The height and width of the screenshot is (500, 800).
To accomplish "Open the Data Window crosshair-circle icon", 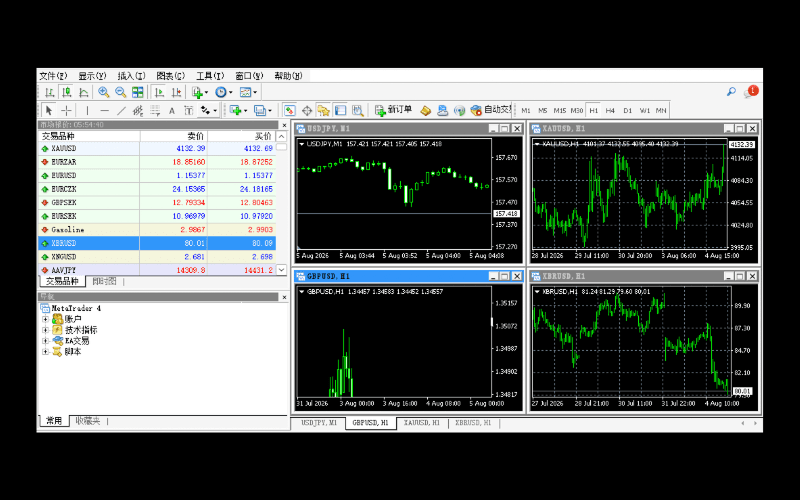I will point(307,110).
